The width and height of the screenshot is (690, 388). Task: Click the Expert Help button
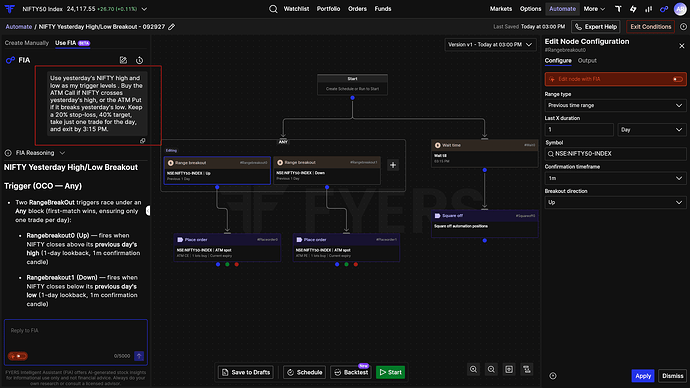point(596,27)
